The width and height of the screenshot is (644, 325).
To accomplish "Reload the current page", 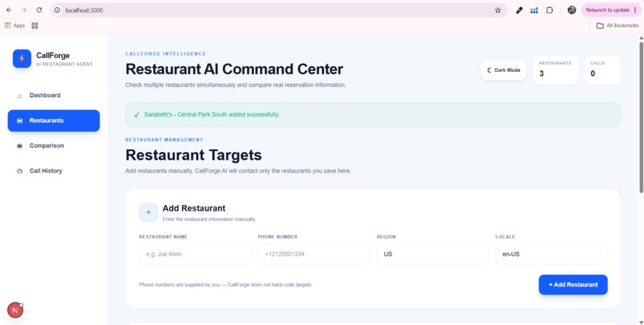I will (39, 10).
